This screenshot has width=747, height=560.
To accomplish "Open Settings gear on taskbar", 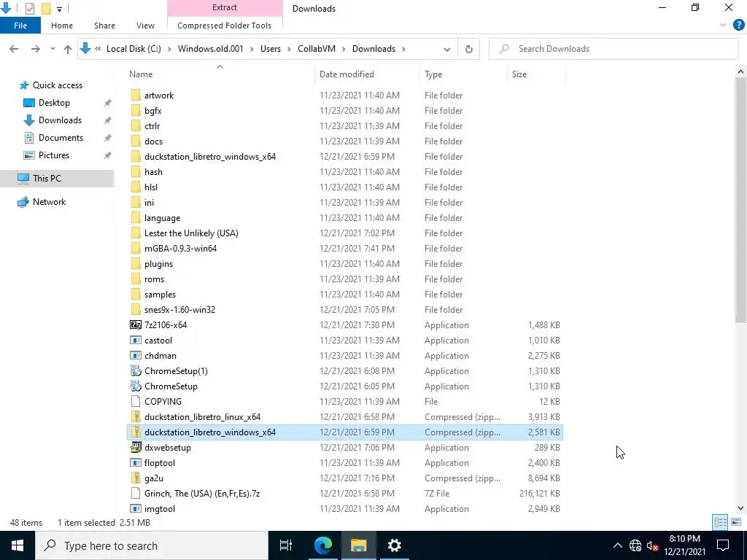I will tap(395, 545).
